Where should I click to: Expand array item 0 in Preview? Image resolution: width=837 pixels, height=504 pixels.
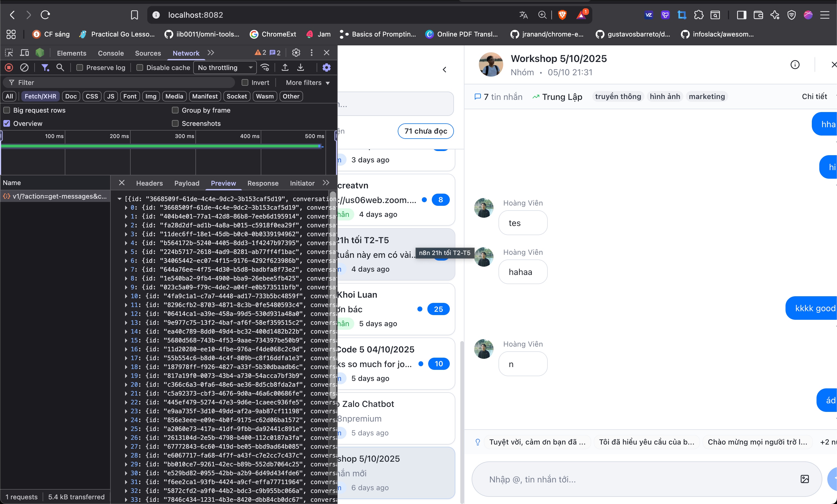click(126, 207)
